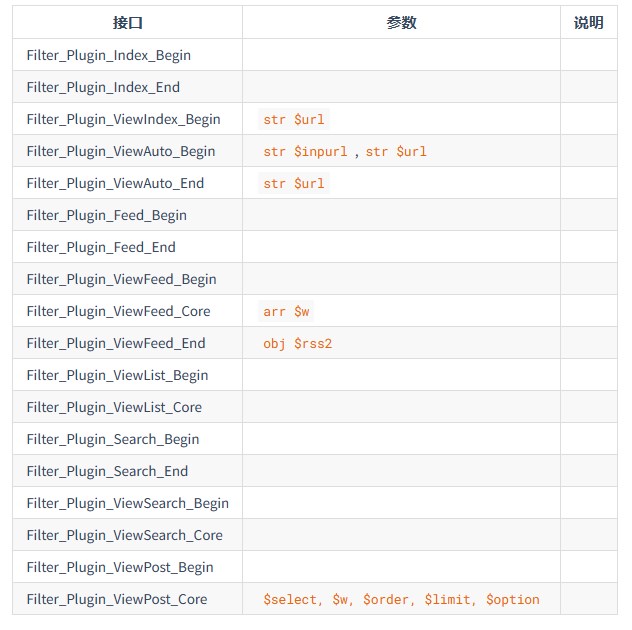Click the 参数 column header

(x=401, y=23)
